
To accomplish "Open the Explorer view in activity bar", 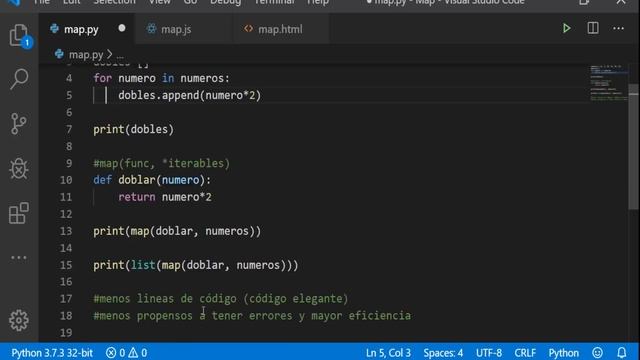I will tap(19, 35).
